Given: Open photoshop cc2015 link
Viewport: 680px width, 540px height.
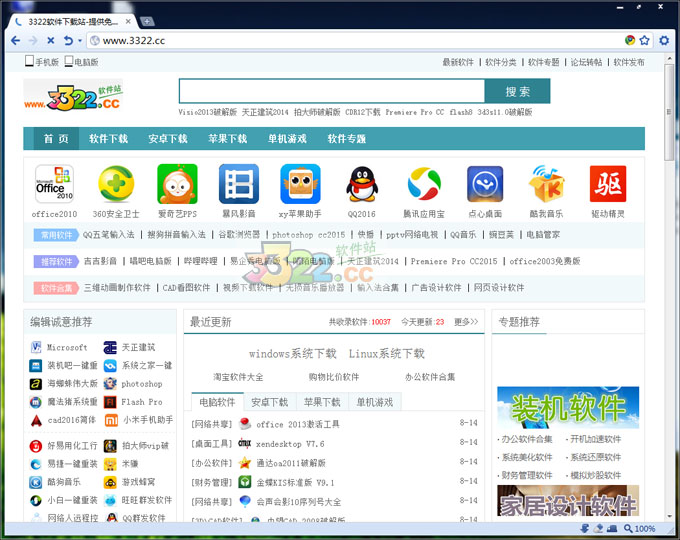Looking at the screenshot, I should tap(309, 235).
